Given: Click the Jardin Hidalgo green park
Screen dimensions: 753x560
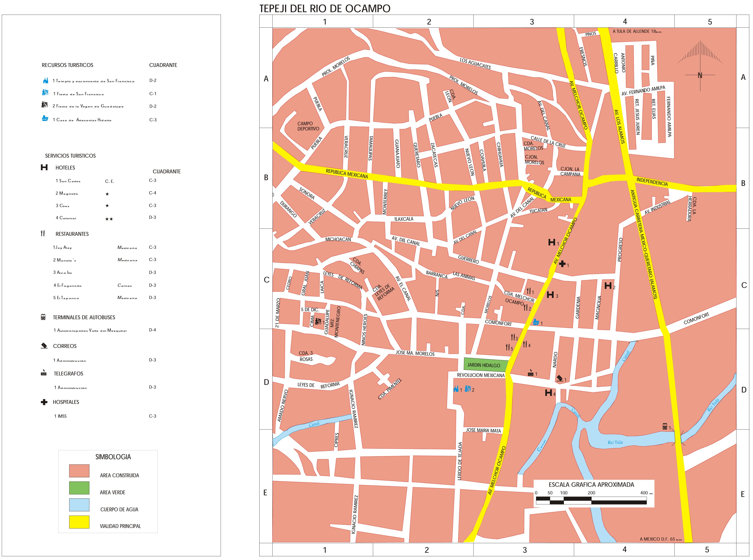Looking at the screenshot, I should (x=485, y=365).
